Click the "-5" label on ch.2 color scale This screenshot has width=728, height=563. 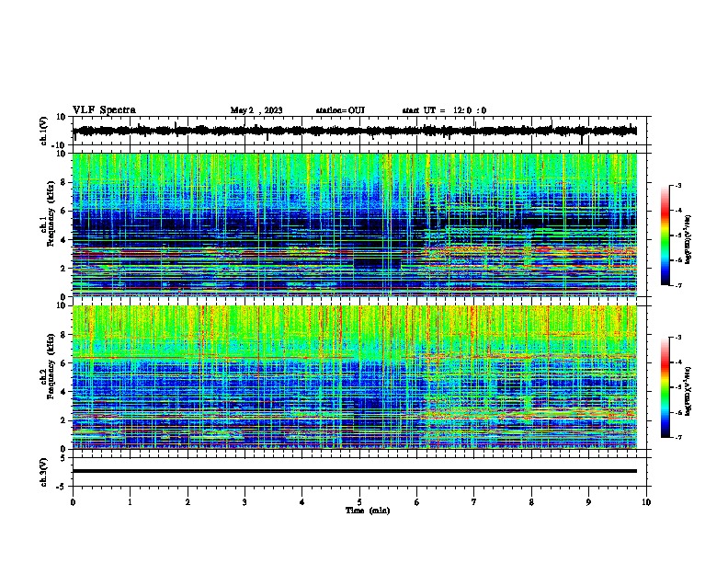(x=677, y=387)
